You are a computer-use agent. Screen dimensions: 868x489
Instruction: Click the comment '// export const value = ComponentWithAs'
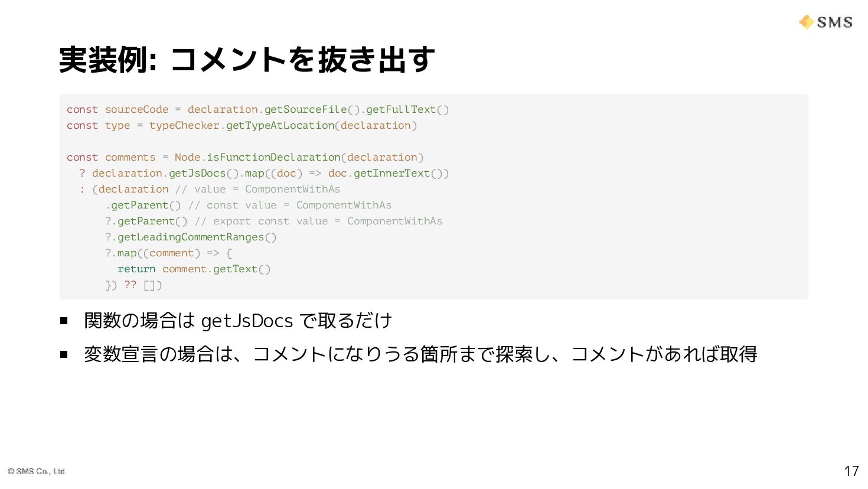(x=318, y=221)
